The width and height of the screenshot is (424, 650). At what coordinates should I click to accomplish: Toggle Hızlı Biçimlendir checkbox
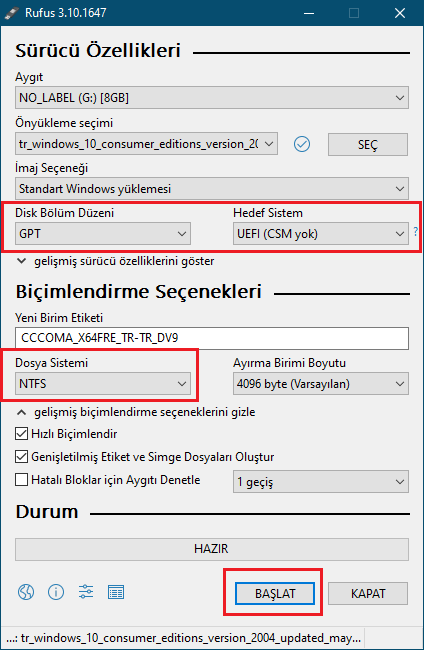coord(21,434)
